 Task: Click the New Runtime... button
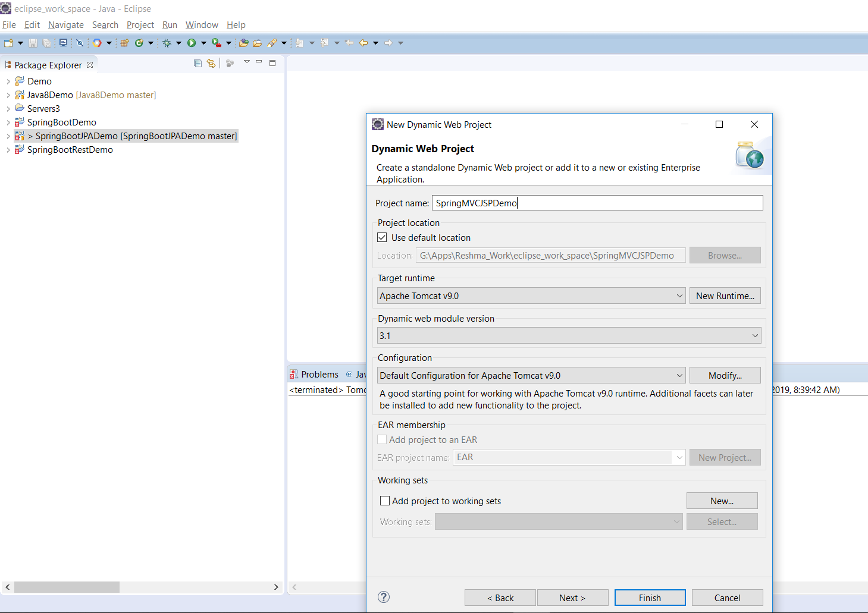coord(725,296)
